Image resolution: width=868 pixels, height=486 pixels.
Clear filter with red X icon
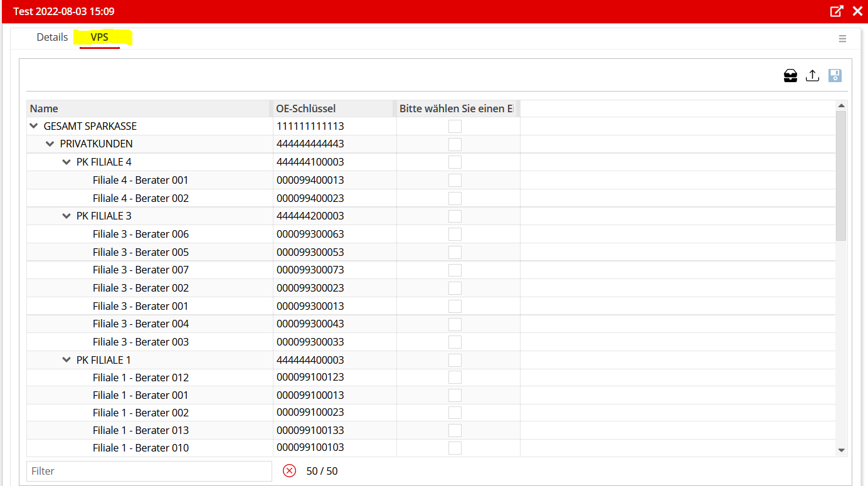(x=289, y=471)
